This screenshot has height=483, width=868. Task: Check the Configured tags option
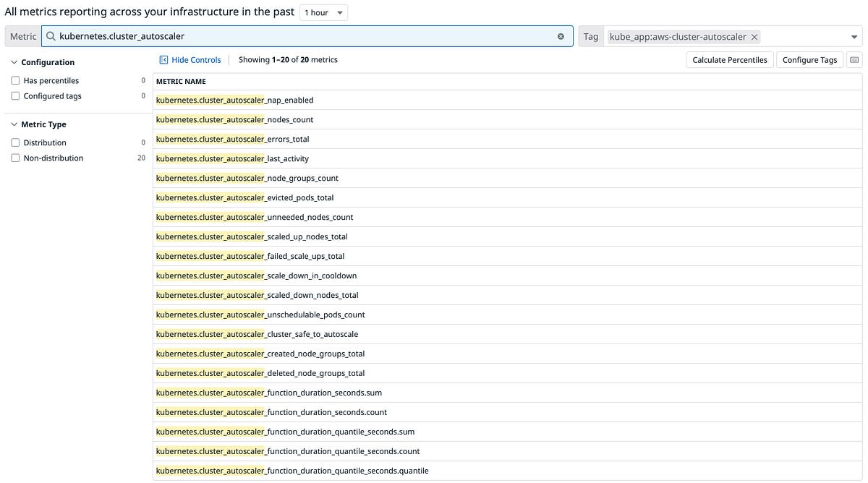(15, 95)
